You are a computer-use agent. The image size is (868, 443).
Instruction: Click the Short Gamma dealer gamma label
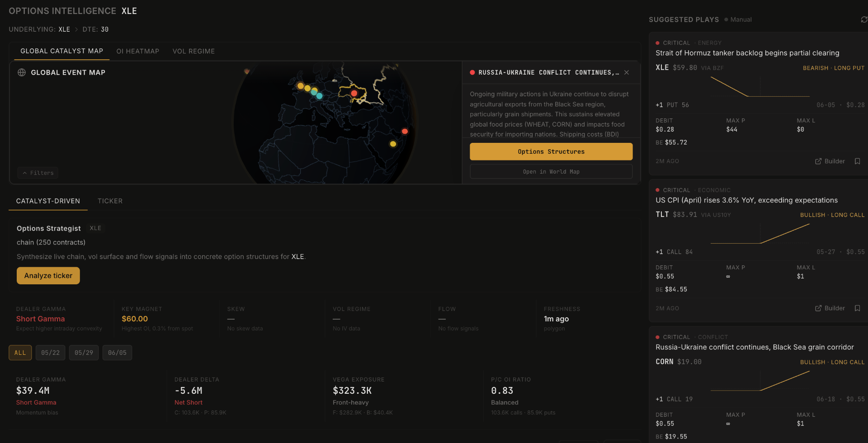tap(41, 319)
